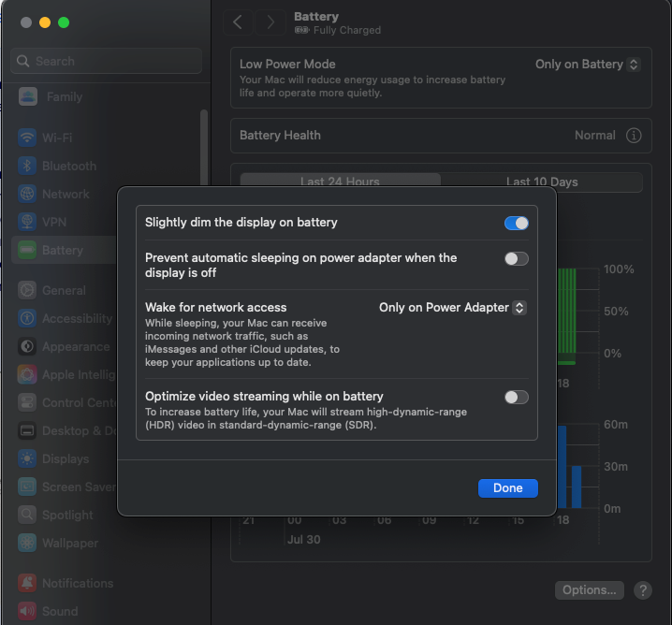Select the Displays icon

click(27, 458)
